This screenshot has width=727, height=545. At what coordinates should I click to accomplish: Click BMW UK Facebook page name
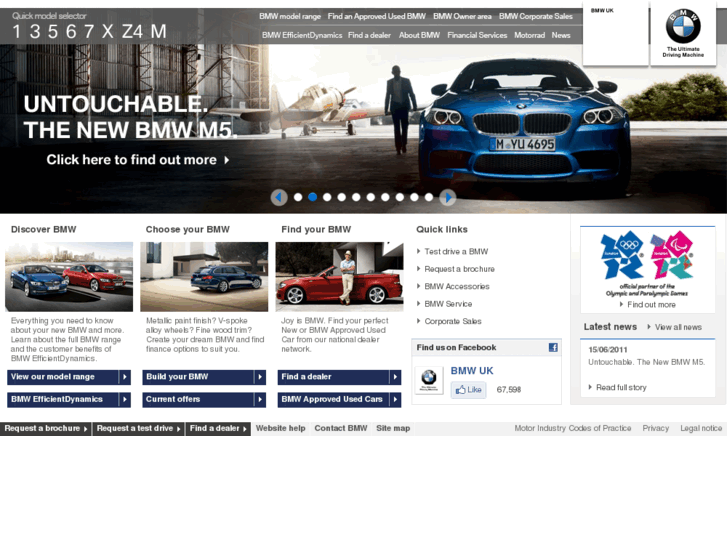coord(472,371)
